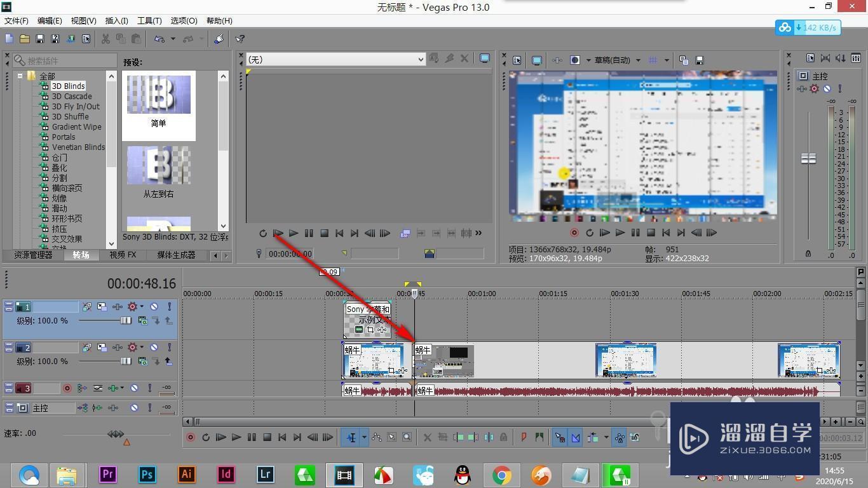The width and height of the screenshot is (868, 488).
Task: Switch to the 视频 FX tab
Action: pos(123,255)
